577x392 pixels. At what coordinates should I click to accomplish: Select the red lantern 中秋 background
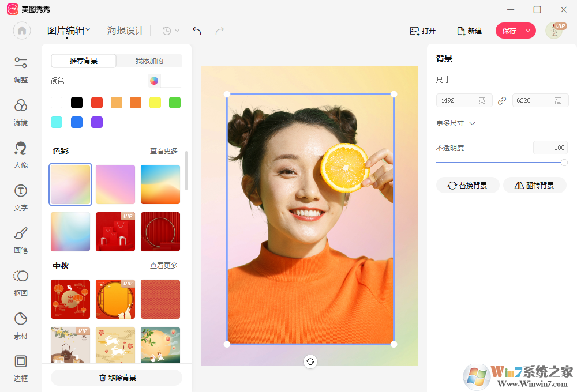(x=70, y=299)
